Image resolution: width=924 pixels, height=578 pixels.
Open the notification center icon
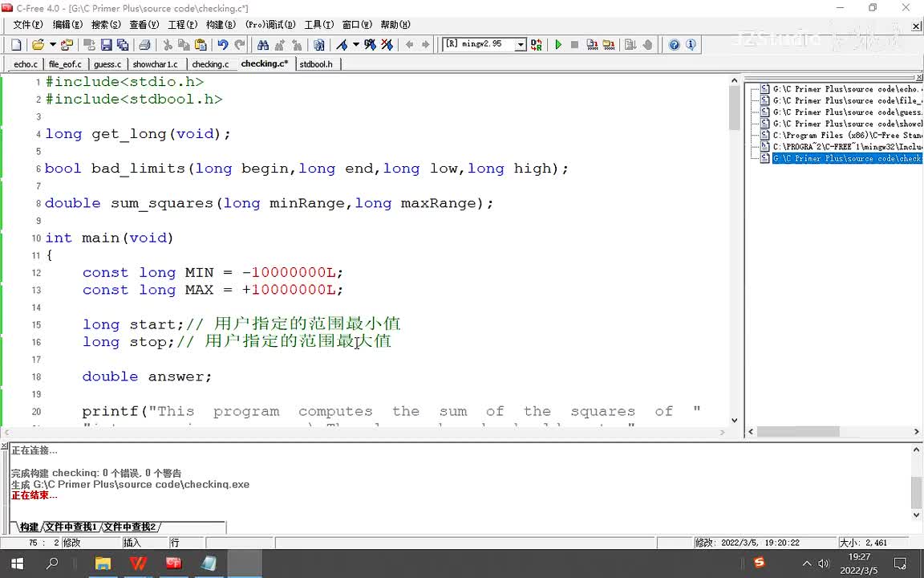(x=900, y=564)
